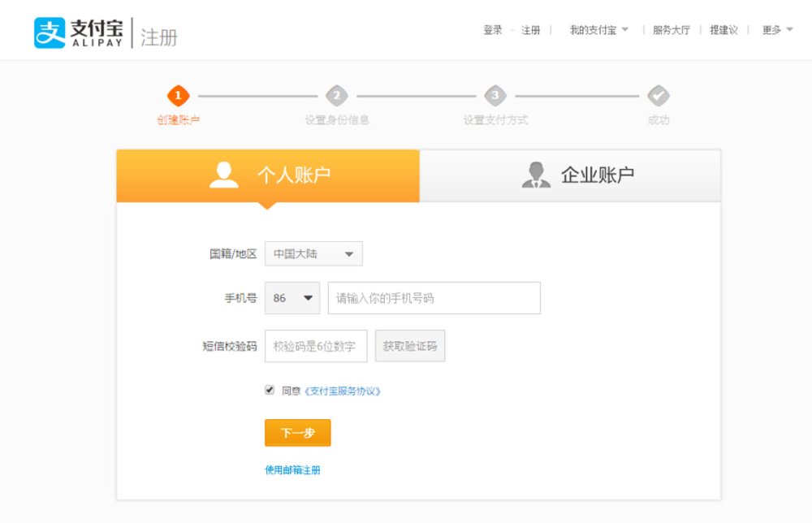Open the 更多 menu in header

[777, 30]
